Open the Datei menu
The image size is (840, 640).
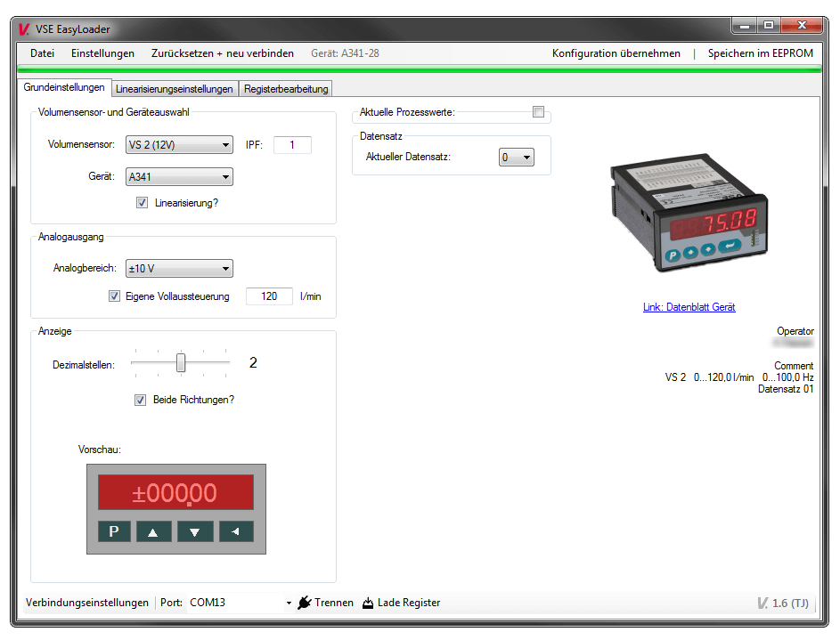click(43, 53)
